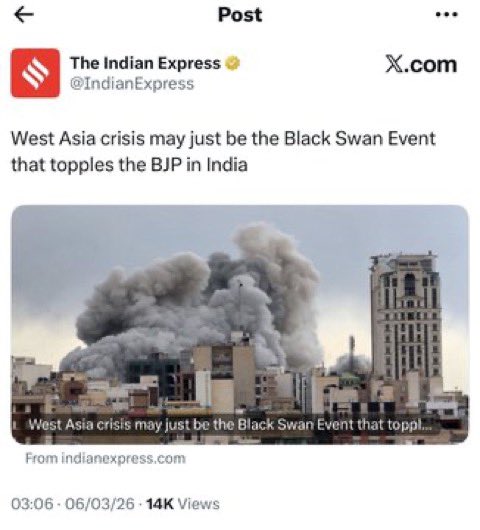Click the tall tower in preview photo
The image size is (480, 530).
406,318
